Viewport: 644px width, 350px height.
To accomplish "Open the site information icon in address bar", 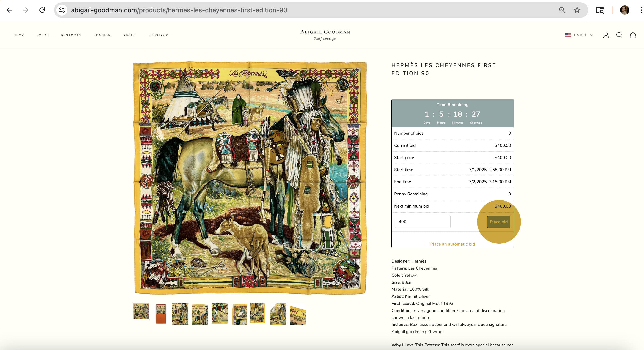I will (x=62, y=10).
